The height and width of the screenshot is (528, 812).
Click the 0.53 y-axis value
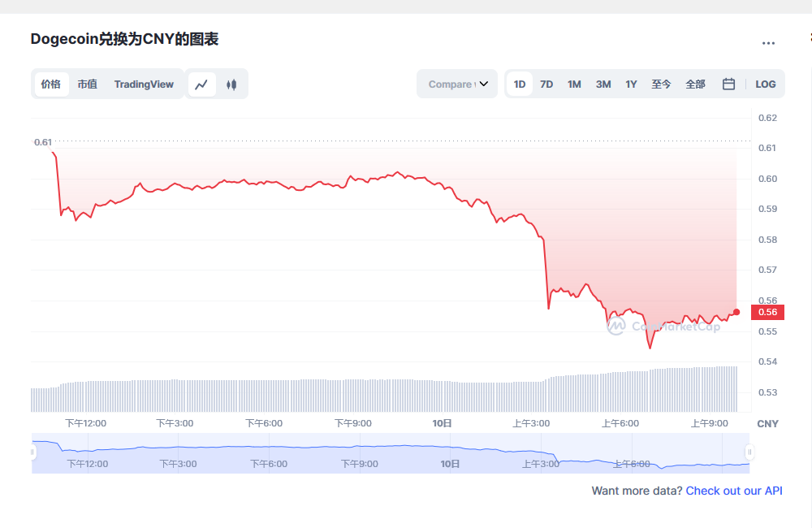click(x=767, y=392)
